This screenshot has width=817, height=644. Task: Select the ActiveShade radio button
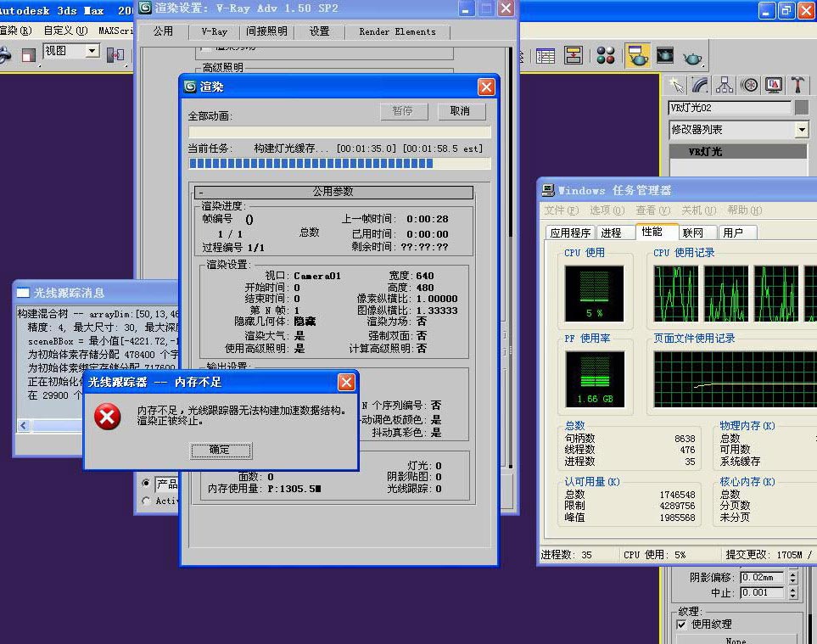[x=146, y=501]
